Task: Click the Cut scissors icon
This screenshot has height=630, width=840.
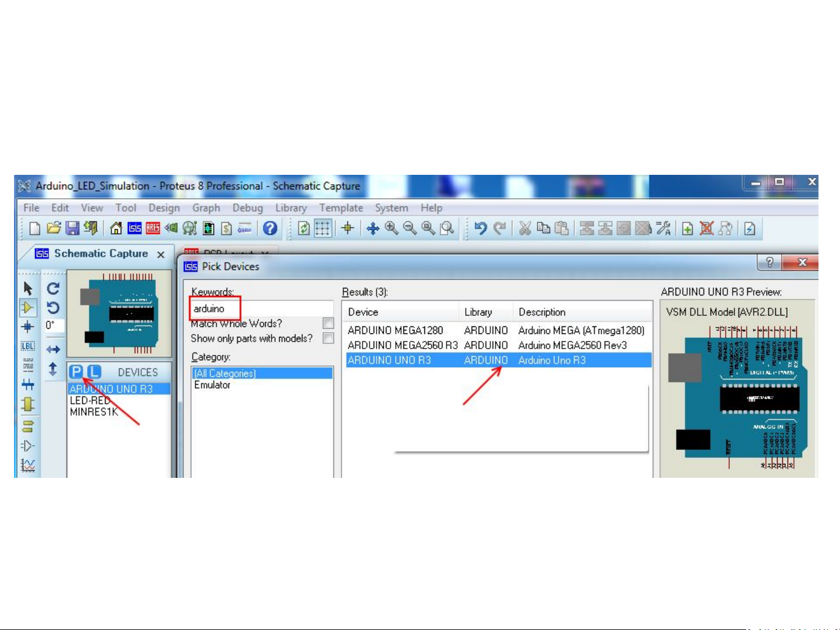Action: pyautogui.click(x=525, y=228)
